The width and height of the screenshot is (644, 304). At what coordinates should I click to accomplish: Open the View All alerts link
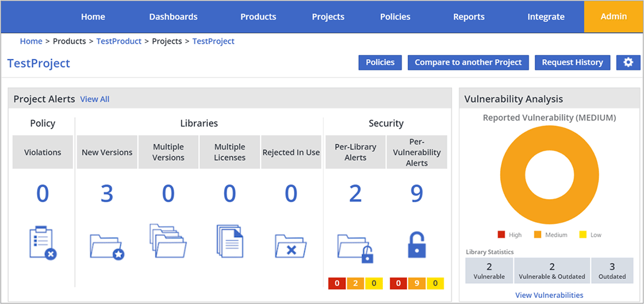coord(95,99)
